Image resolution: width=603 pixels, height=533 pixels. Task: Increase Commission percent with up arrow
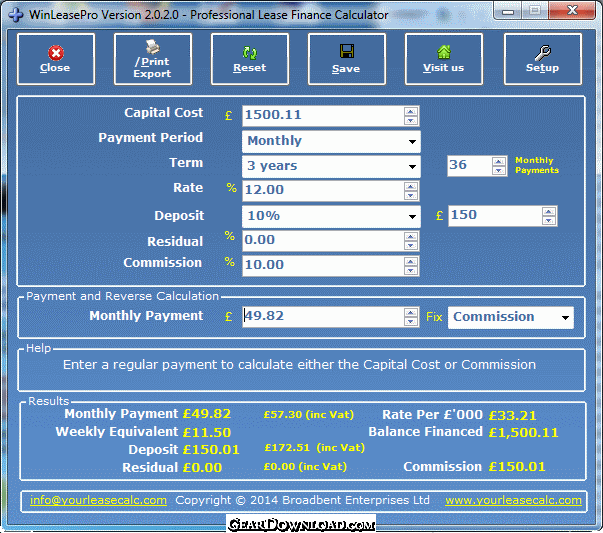(x=411, y=262)
